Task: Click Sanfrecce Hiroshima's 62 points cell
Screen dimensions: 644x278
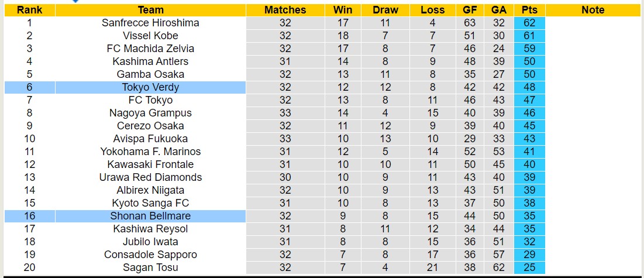Action: coord(529,23)
